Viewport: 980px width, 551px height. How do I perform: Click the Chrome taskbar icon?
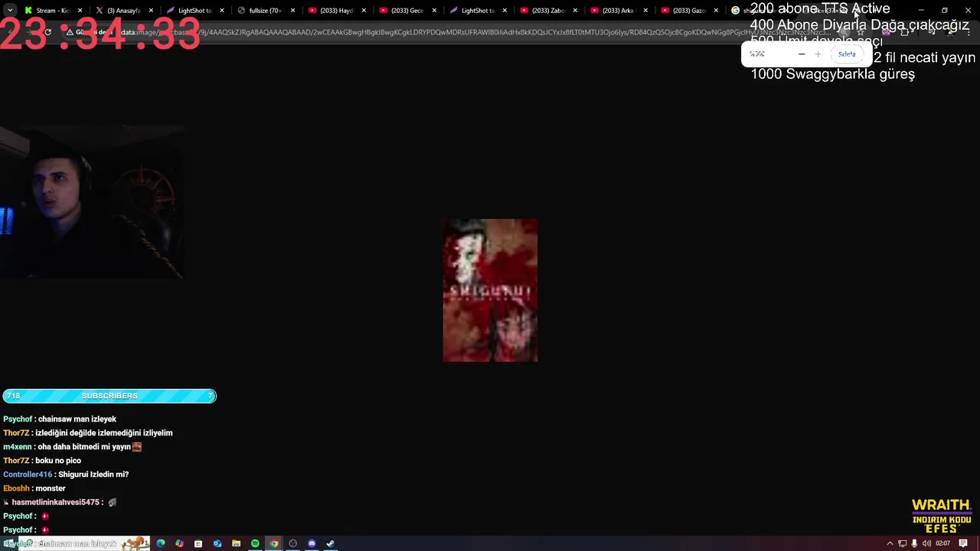pyautogui.click(x=274, y=543)
